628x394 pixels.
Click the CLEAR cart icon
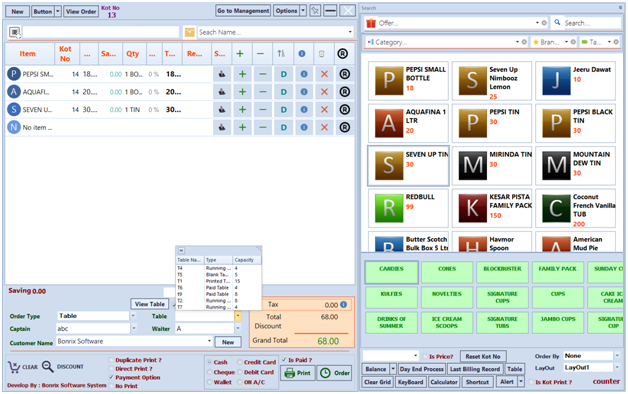pyautogui.click(x=14, y=367)
